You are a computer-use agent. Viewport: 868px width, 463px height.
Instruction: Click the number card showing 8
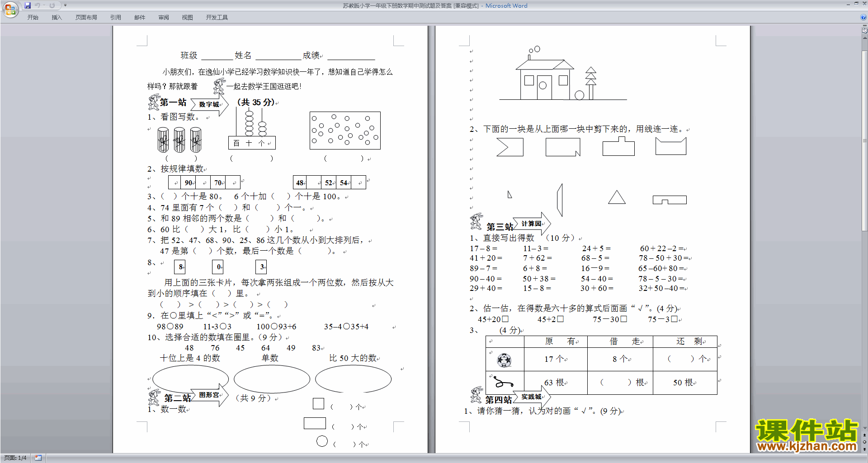[180, 267]
